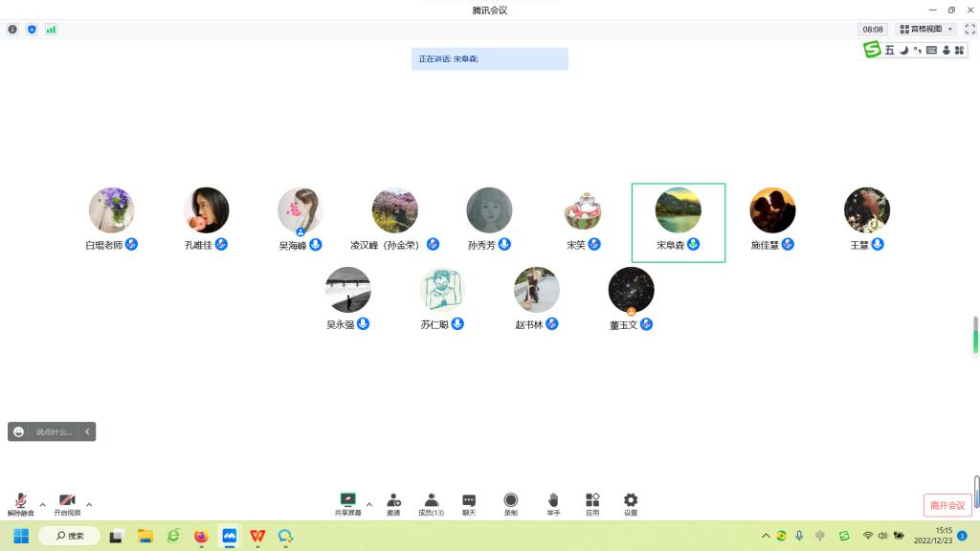Start recording with the 录制 icon

(511, 504)
